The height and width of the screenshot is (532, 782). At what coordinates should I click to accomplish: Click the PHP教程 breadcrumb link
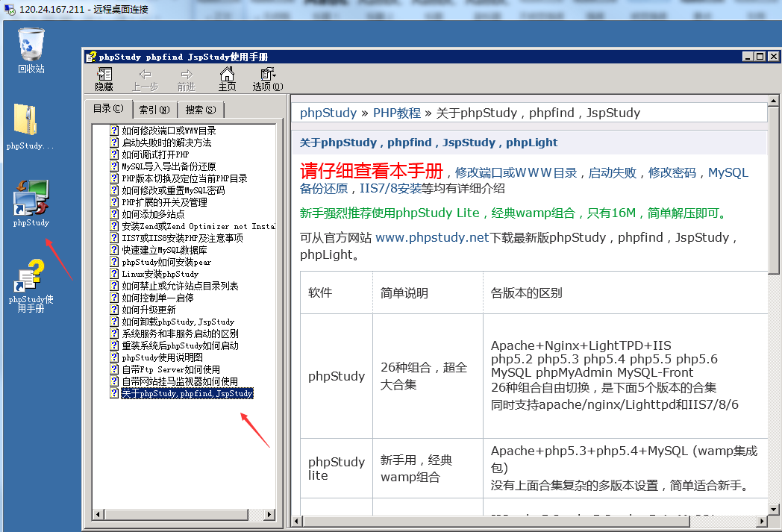(396, 113)
